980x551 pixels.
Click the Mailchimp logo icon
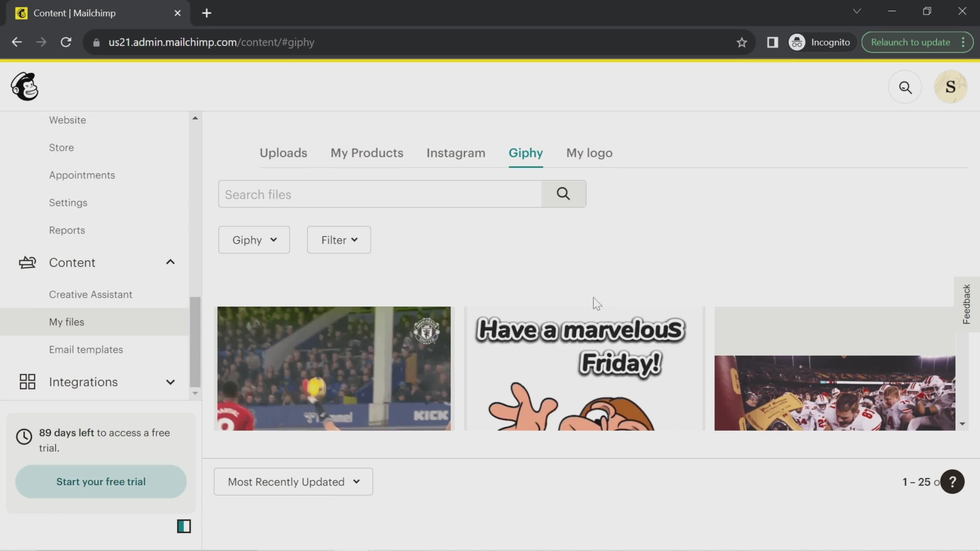[24, 86]
